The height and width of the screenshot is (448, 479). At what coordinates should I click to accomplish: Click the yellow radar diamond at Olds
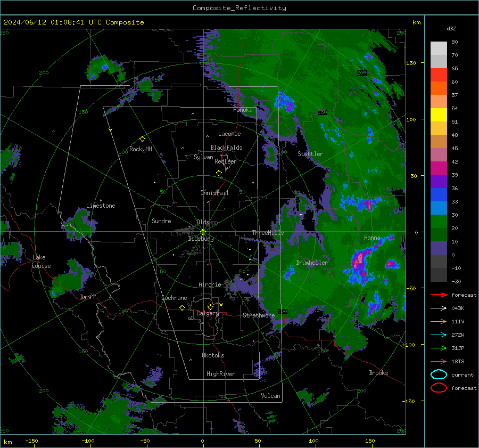point(203,232)
